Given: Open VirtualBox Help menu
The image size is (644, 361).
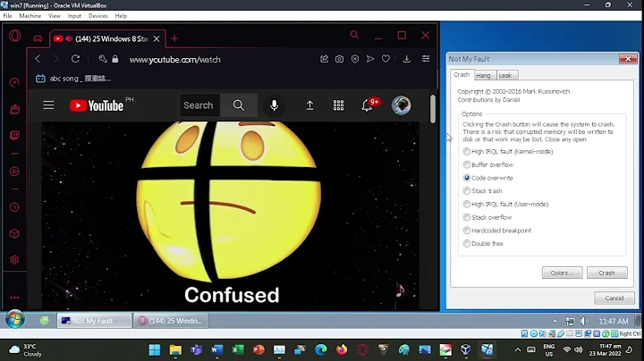Looking at the screenshot, I should tap(121, 15).
